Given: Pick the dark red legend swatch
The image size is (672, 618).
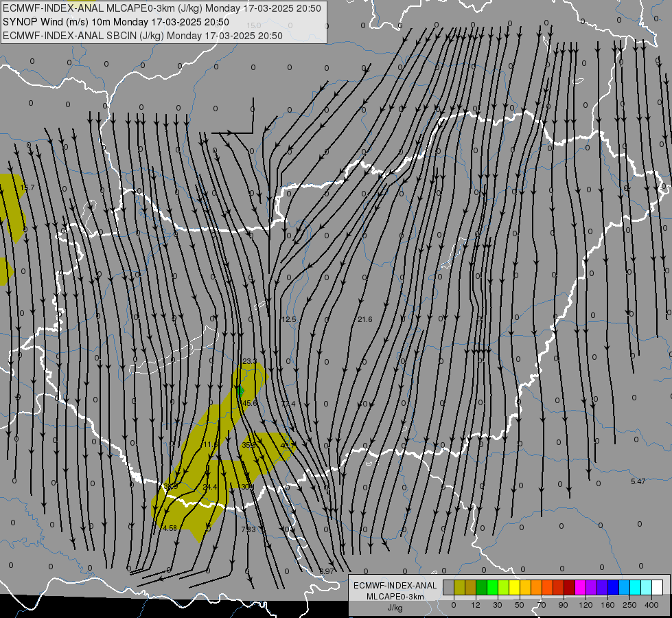Looking at the screenshot, I should tap(569, 587).
